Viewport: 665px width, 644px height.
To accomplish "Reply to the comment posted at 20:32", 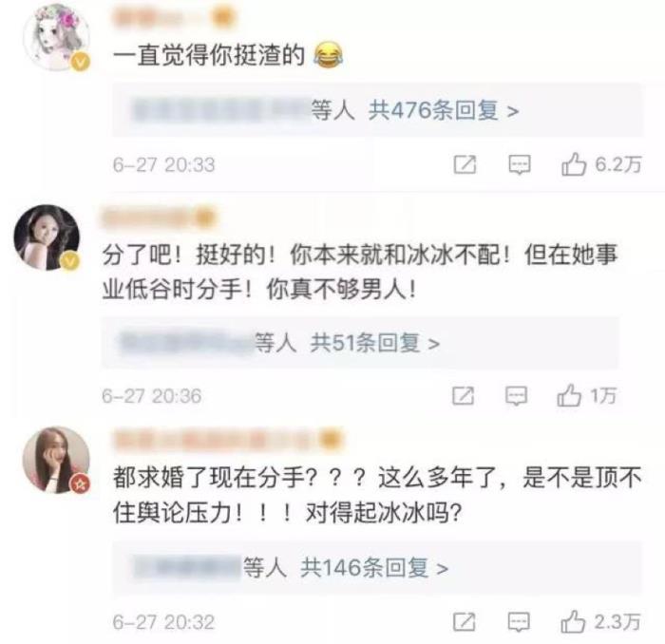I will tap(519, 622).
